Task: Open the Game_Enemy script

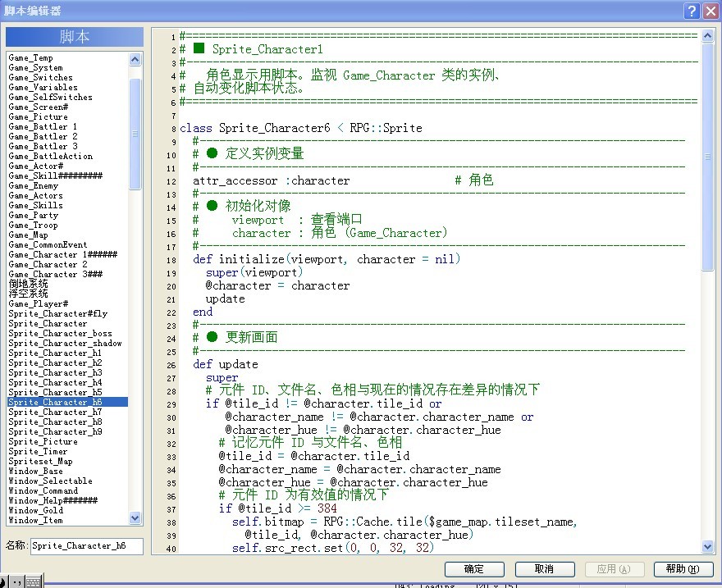Action: (x=34, y=186)
